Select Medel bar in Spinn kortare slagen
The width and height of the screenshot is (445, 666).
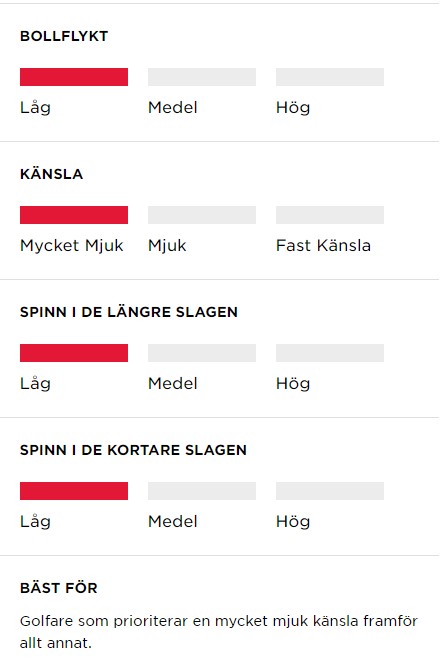coord(202,491)
